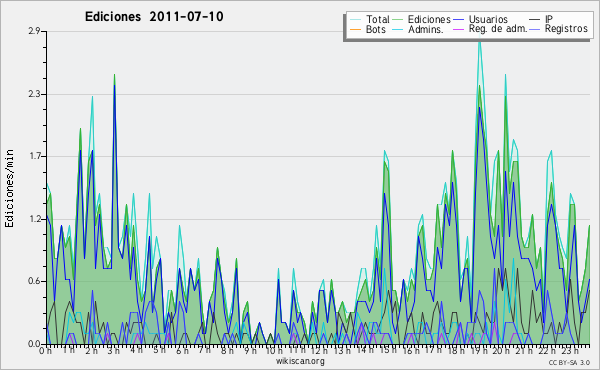Click the '15 h' x-axis label
The width and height of the screenshot is (600, 370).
coord(388,350)
